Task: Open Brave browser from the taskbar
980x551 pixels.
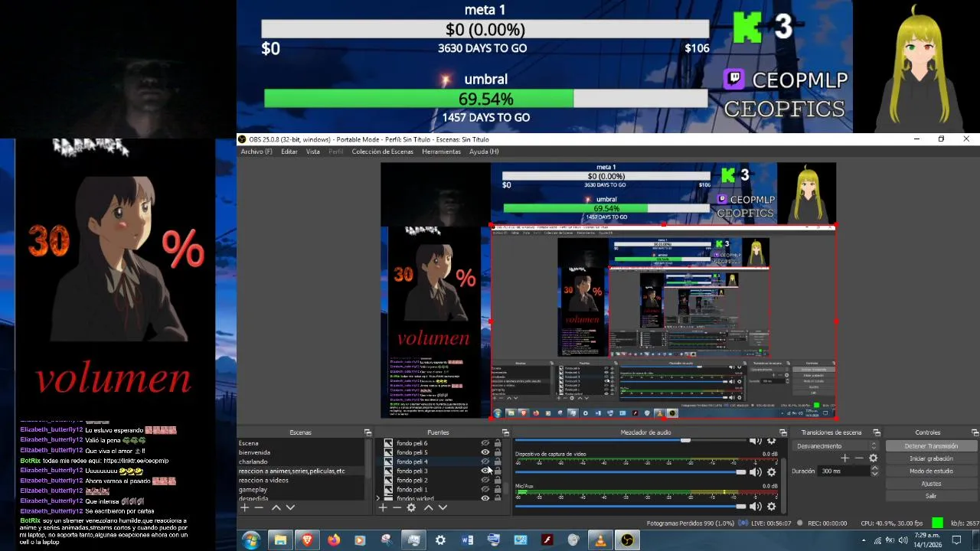Action: click(x=307, y=540)
